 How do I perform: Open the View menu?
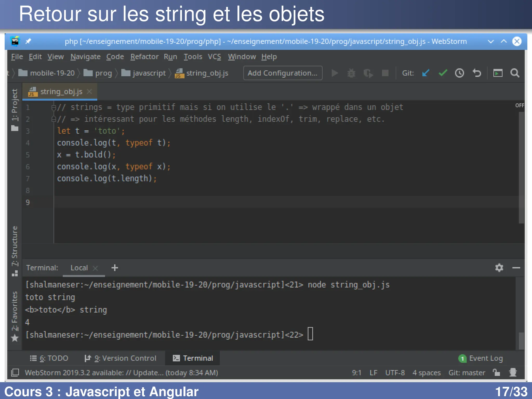click(56, 57)
